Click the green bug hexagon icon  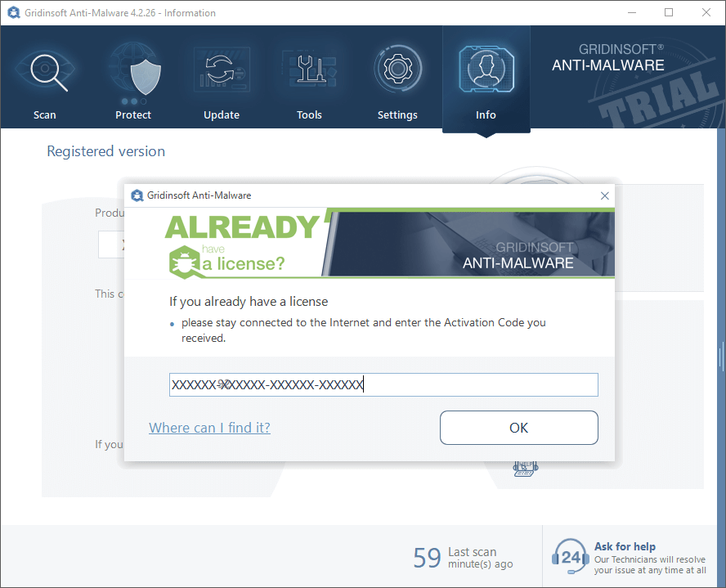tap(184, 261)
